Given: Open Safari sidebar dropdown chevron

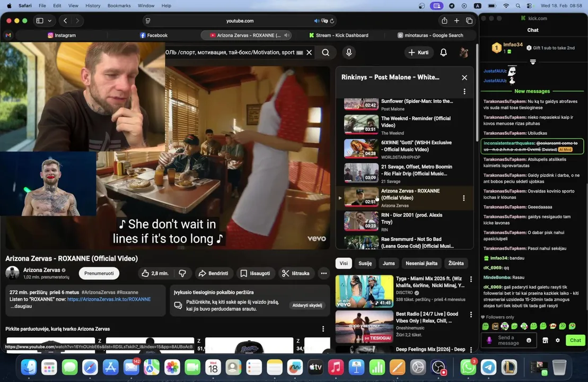Looking at the screenshot, I should (49, 21).
